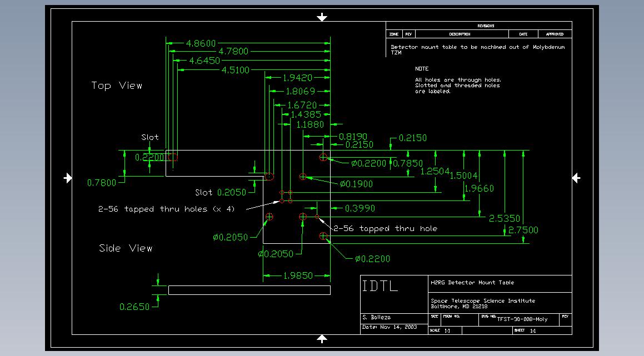Screen dimensions: 644x356
Task: Select the 4.8600 dimension text
Action: pos(201,43)
